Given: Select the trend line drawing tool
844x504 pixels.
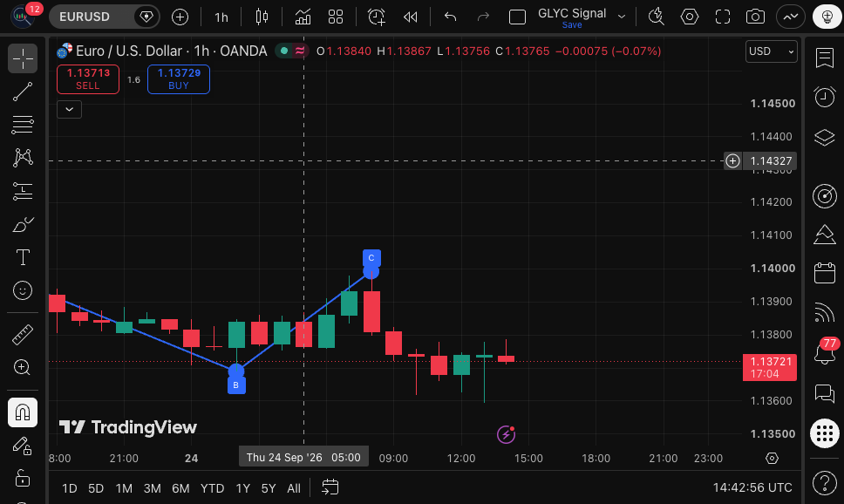Looking at the screenshot, I should tap(23, 92).
